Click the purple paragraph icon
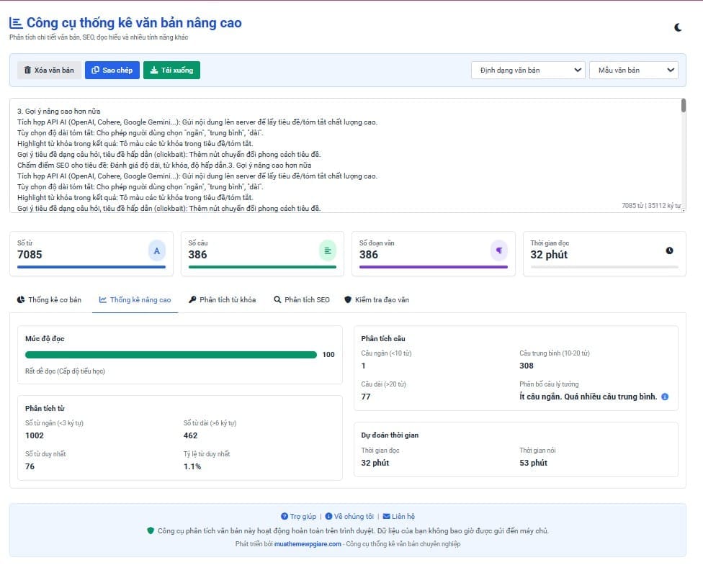This screenshot has height=588, width=703. point(498,250)
